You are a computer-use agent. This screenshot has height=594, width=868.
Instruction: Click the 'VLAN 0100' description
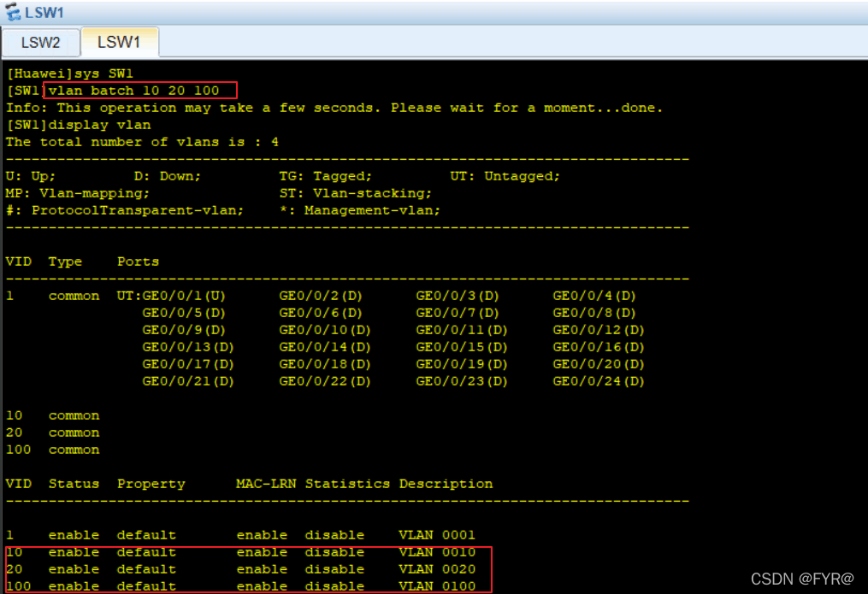tap(437, 585)
